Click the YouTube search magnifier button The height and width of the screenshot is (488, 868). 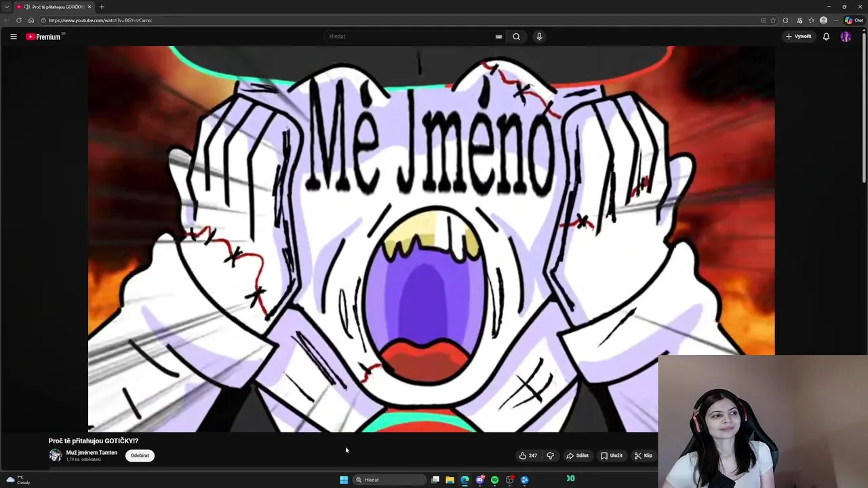[x=516, y=37]
